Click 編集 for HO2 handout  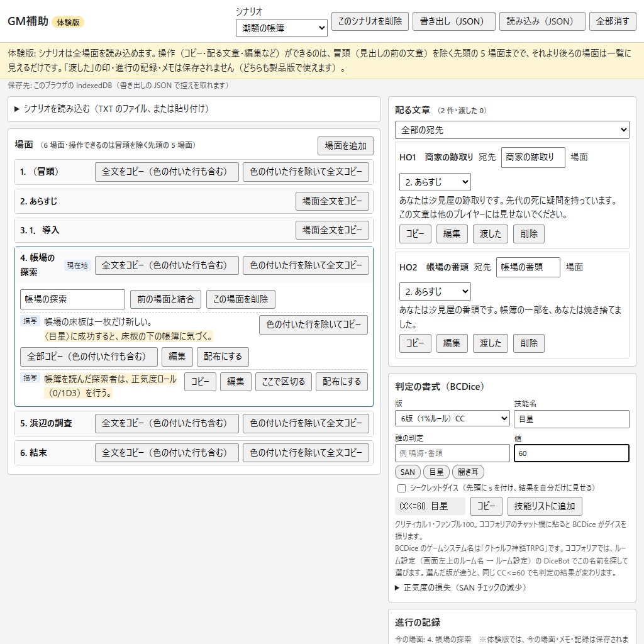pos(452,343)
